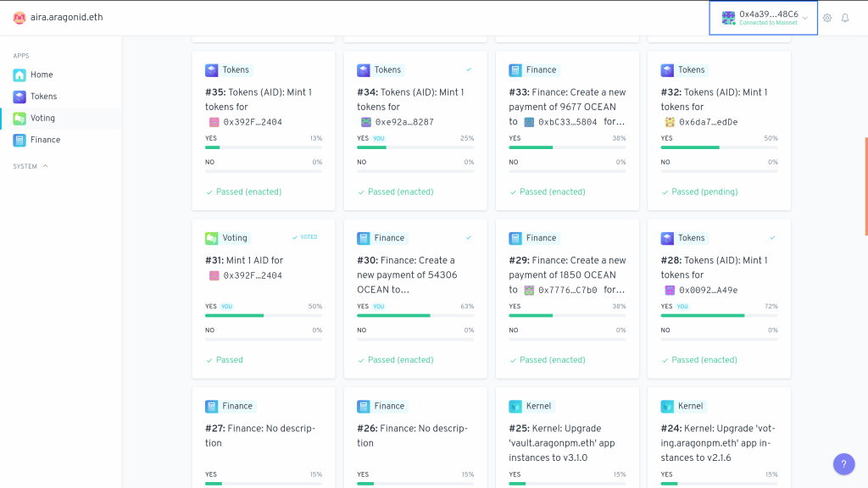Click "Connected to Mainnet" status text
Viewport: 868px width, 488px height.
pyautogui.click(x=768, y=23)
